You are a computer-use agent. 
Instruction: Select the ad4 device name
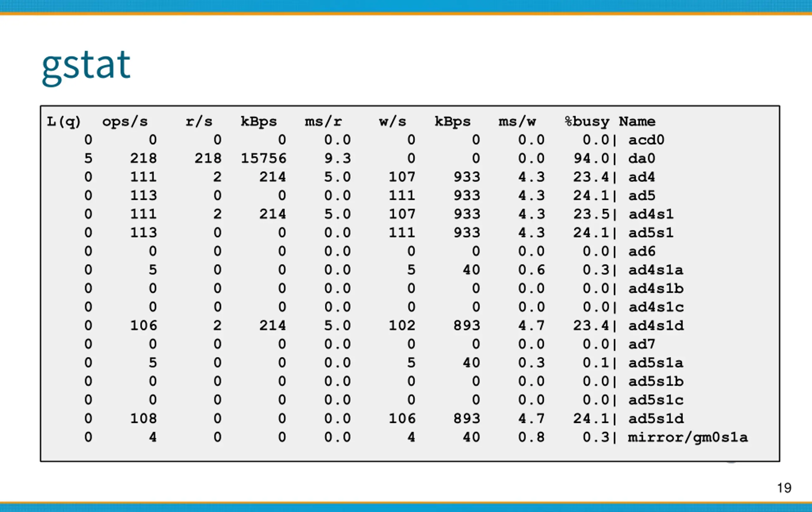click(641, 177)
